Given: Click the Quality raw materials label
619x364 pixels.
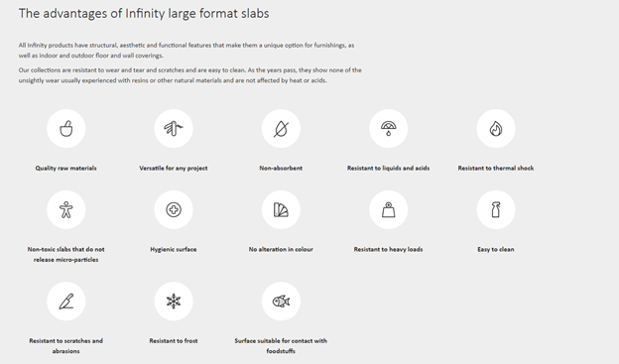Looking at the screenshot, I should 65,169.
